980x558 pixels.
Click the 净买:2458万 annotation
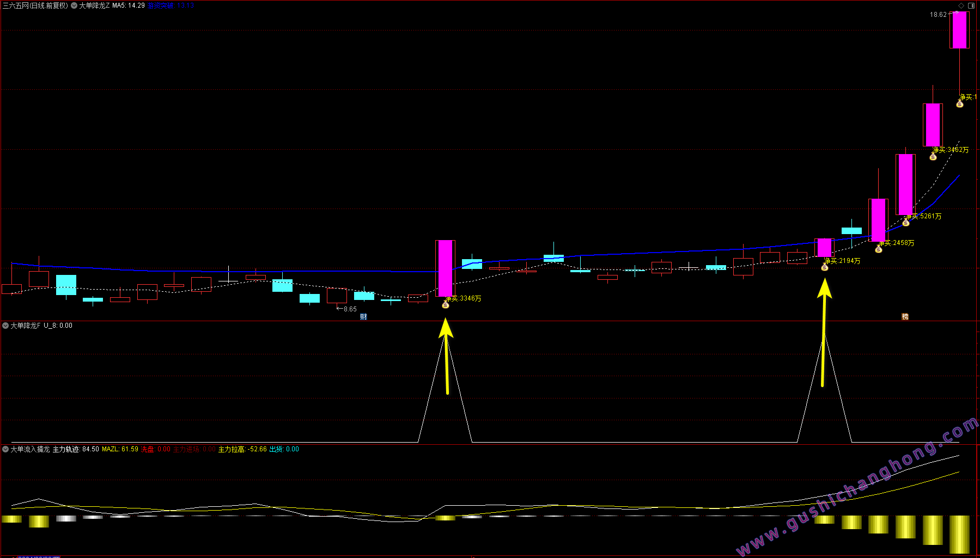897,243
